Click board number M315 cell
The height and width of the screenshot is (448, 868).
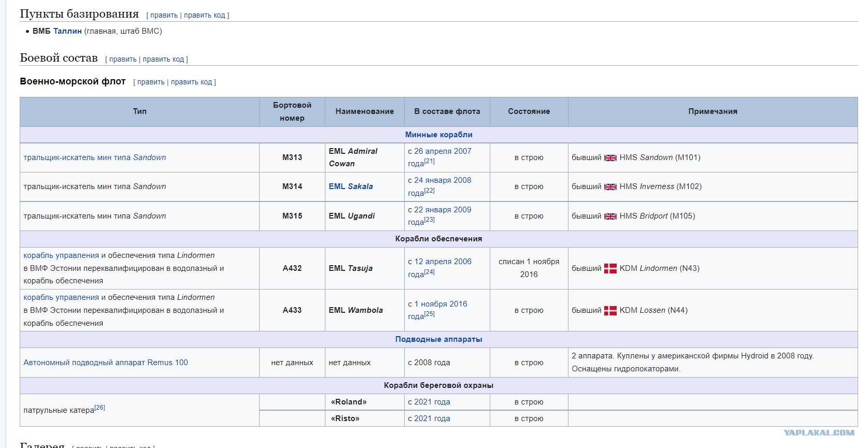[292, 216]
